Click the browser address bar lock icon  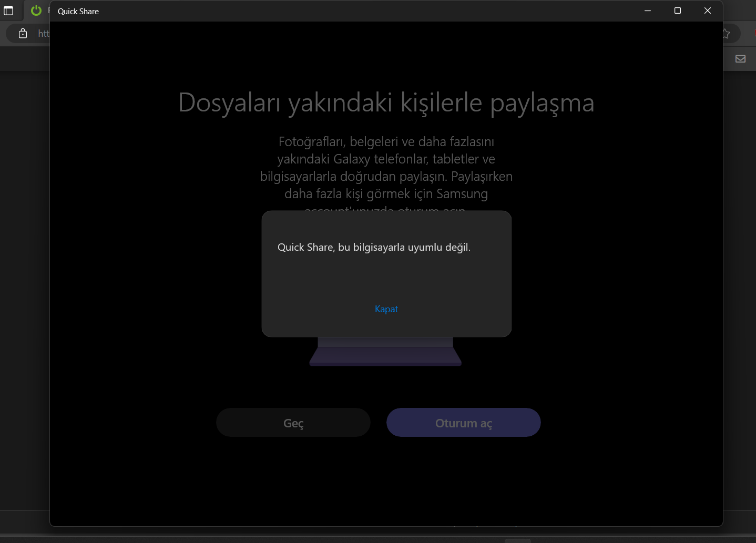pos(23,34)
